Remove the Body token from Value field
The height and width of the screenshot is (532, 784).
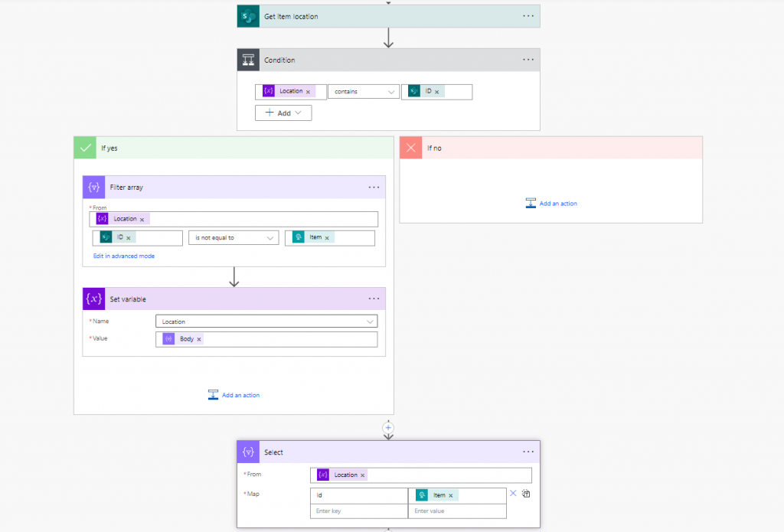(x=199, y=339)
